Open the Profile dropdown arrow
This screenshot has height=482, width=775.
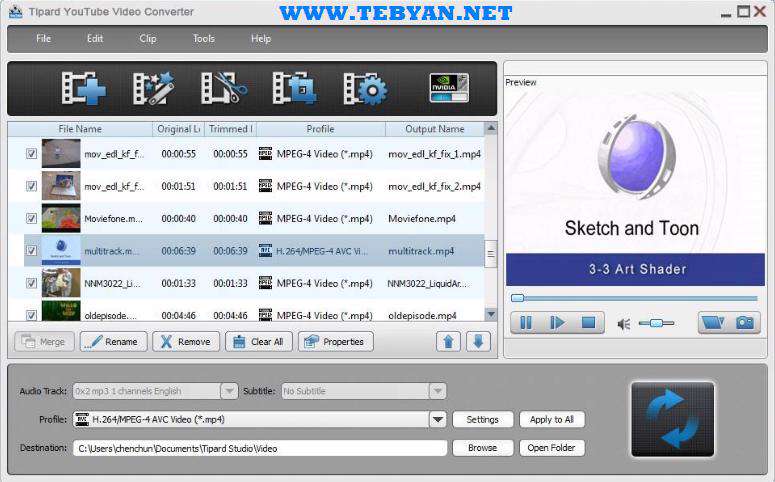(x=437, y=420)
